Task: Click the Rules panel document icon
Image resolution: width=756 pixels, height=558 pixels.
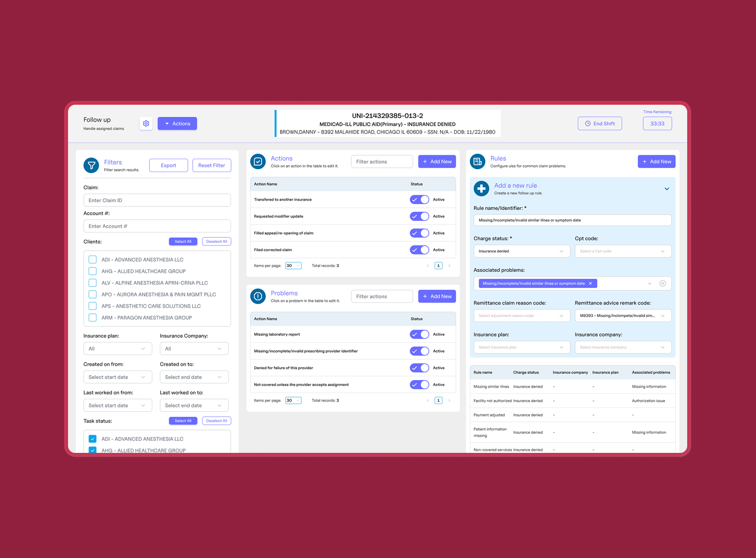Action: pyautogui.click(x=477, y=162)
